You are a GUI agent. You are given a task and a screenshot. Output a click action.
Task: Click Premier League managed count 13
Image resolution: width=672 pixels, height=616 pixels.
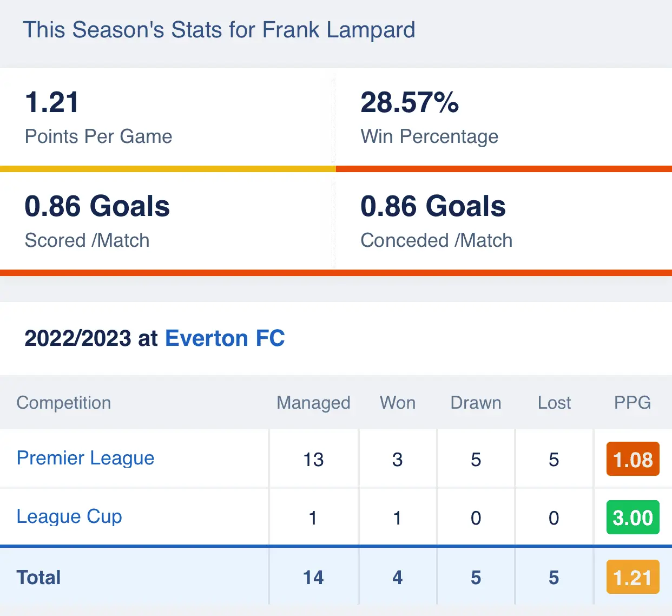[x=313, y=460]
